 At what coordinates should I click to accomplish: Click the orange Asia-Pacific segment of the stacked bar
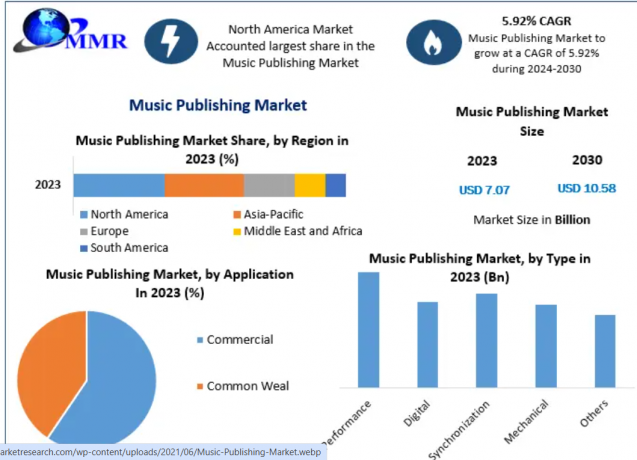(204, 185)
